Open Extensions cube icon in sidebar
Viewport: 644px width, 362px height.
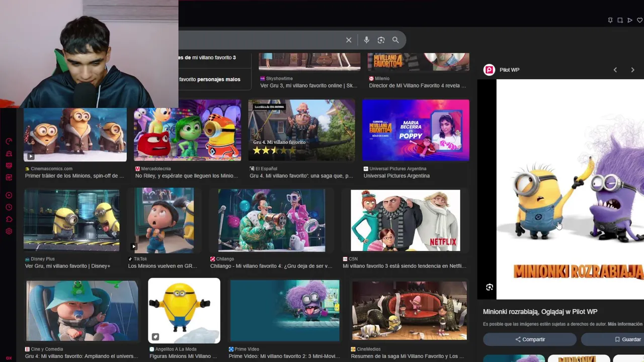9,219
